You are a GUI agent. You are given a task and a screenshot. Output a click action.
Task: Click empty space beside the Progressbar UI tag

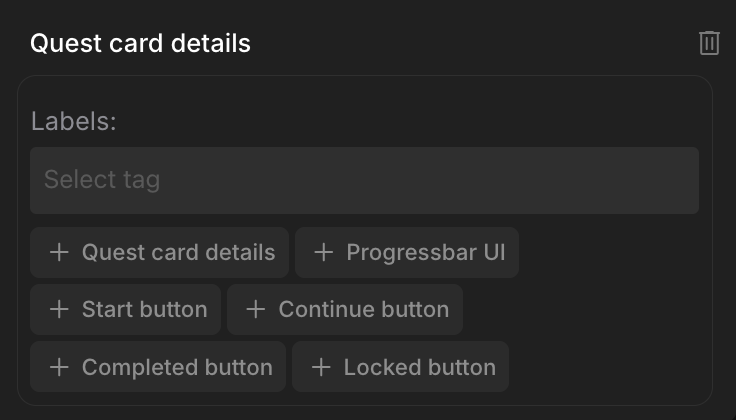pyautogui.click(x=610, y=252)
